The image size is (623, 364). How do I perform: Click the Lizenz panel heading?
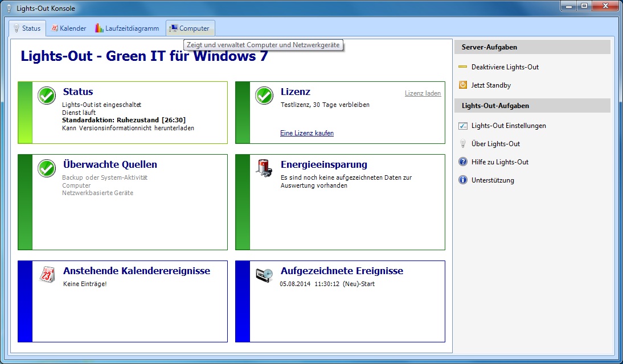click(295, 92)
